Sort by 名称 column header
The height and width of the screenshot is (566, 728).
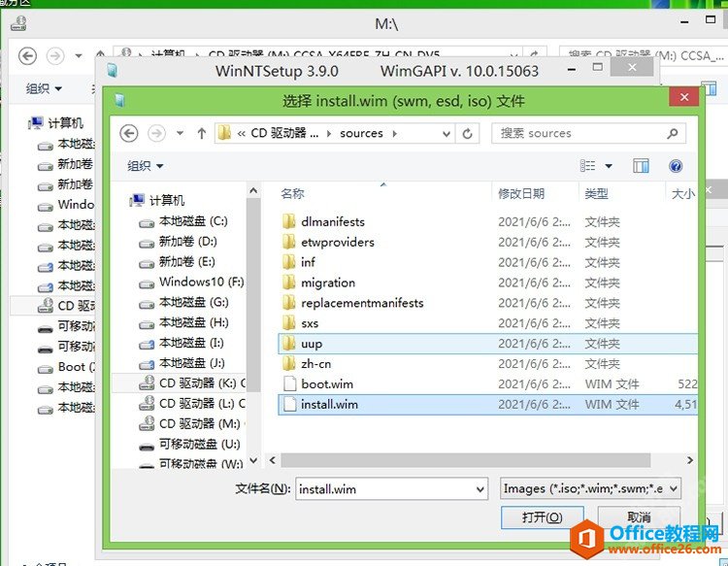292,193
